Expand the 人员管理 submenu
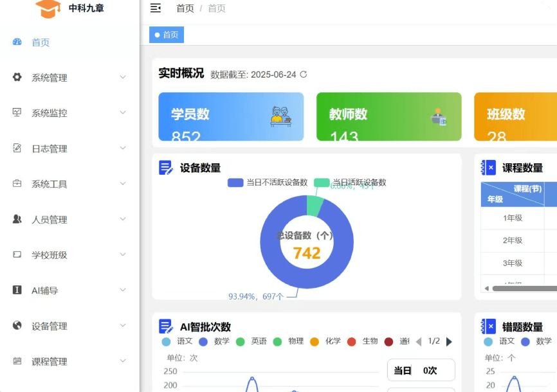The image size is (557, 392). point(71,220)
